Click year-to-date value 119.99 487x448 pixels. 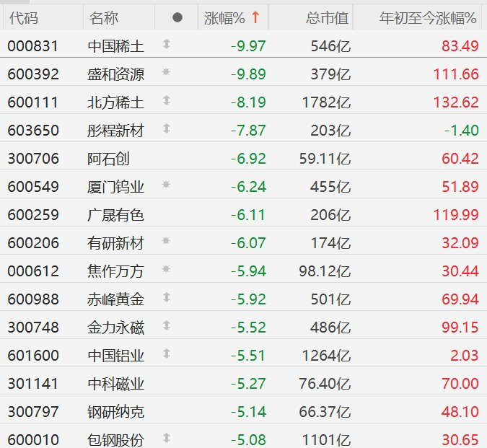click(x=456, y=215)
